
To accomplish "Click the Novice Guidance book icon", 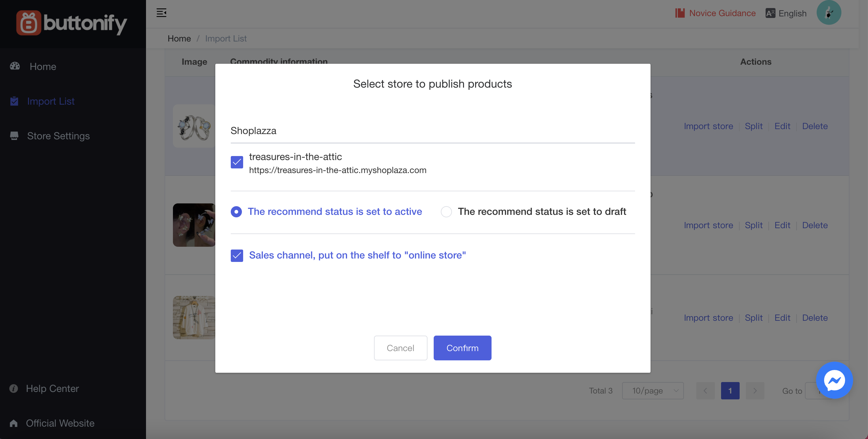I will [680, 13].
